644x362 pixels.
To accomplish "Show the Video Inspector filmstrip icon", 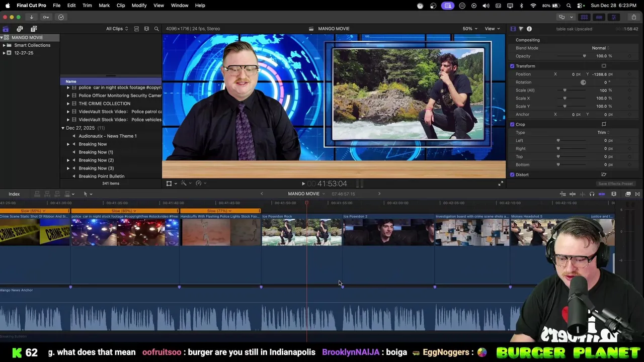I will [513, 29].
